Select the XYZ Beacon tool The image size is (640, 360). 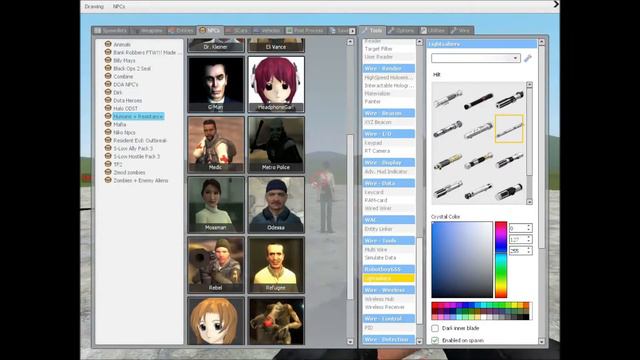click(389, 122)
